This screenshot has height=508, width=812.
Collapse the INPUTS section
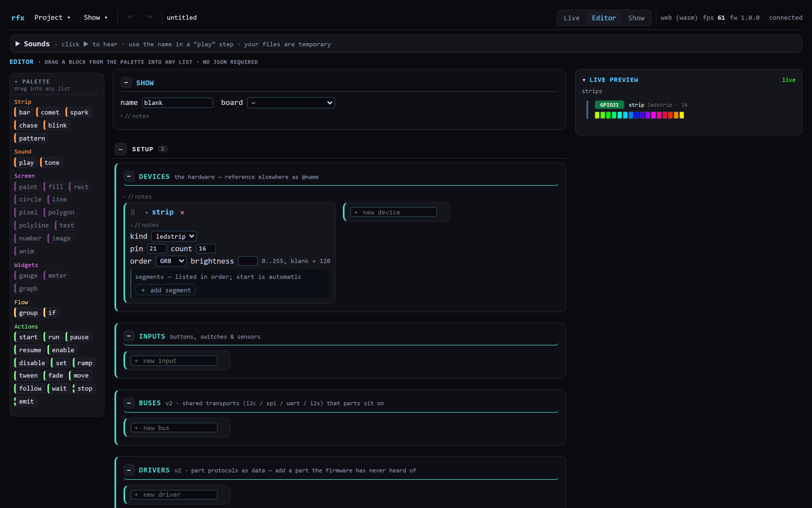click(x=129, y=336)
